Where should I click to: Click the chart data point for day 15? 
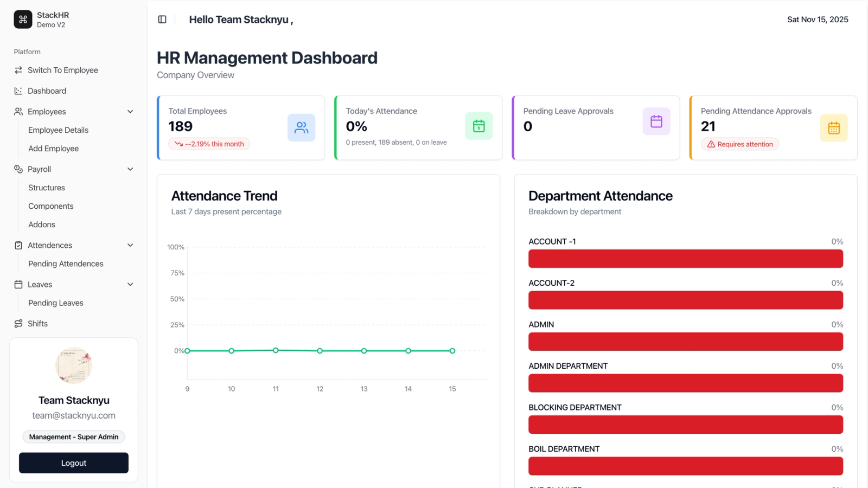tap(452, 351)
